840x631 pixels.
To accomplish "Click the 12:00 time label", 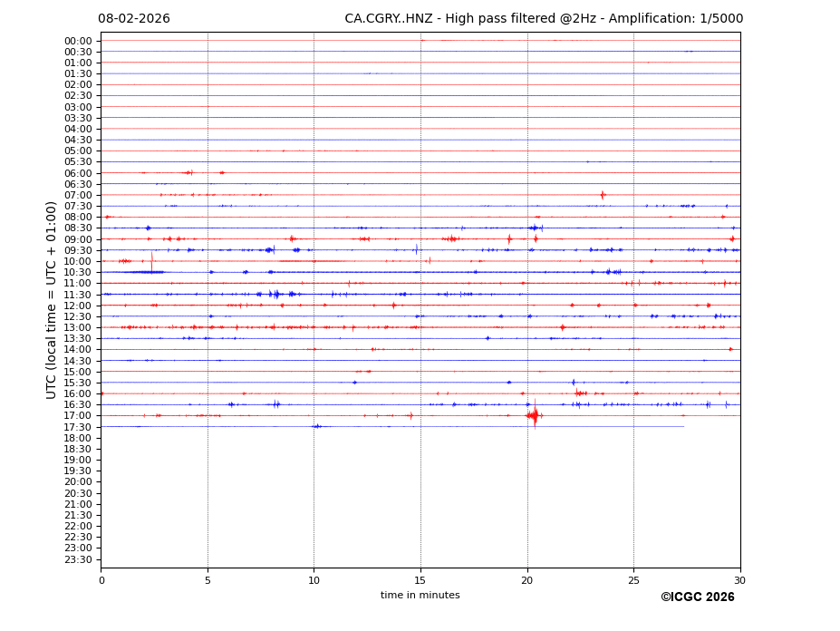I will click(x=78, y=306).
